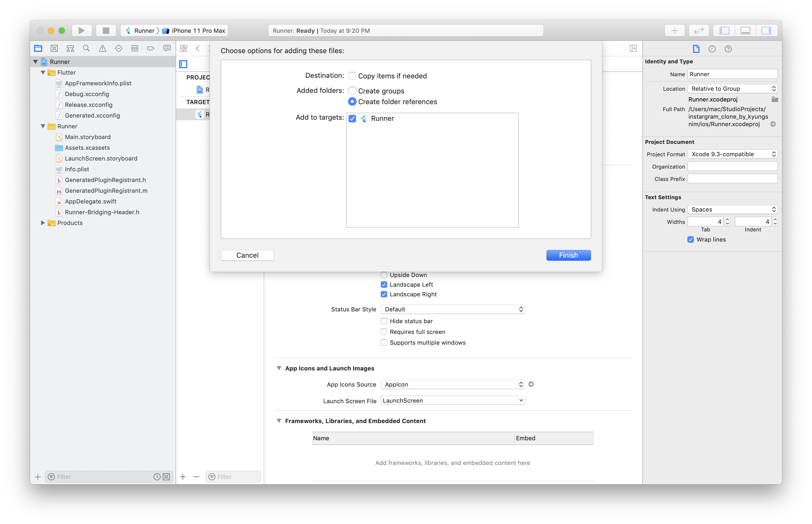
Task: Click the Stop button in the toolbar
Action: tap(106, 31)
